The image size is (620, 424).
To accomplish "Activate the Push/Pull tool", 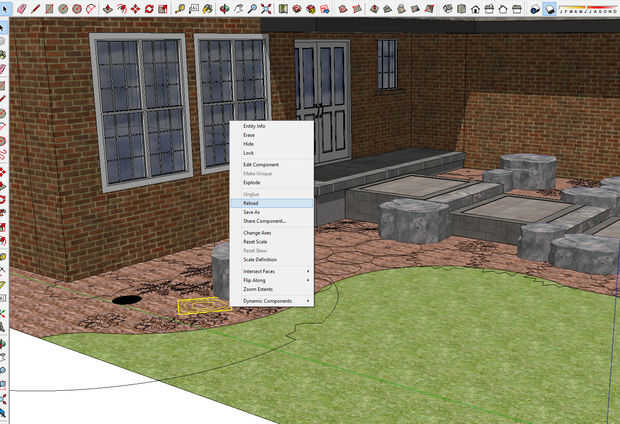I will pos(108,9).
